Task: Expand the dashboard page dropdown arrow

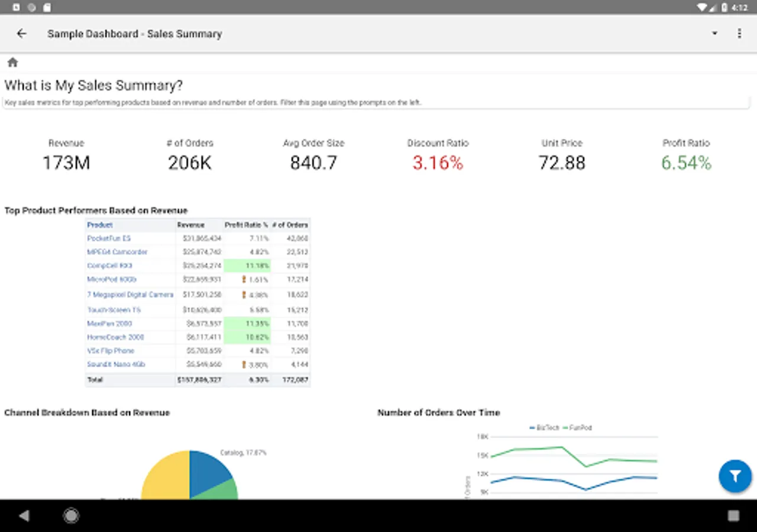Action: coord(714,34)
